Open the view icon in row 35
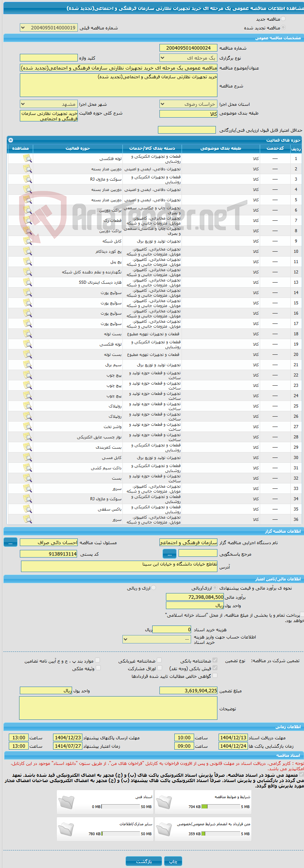 click(x=27, y=509)
